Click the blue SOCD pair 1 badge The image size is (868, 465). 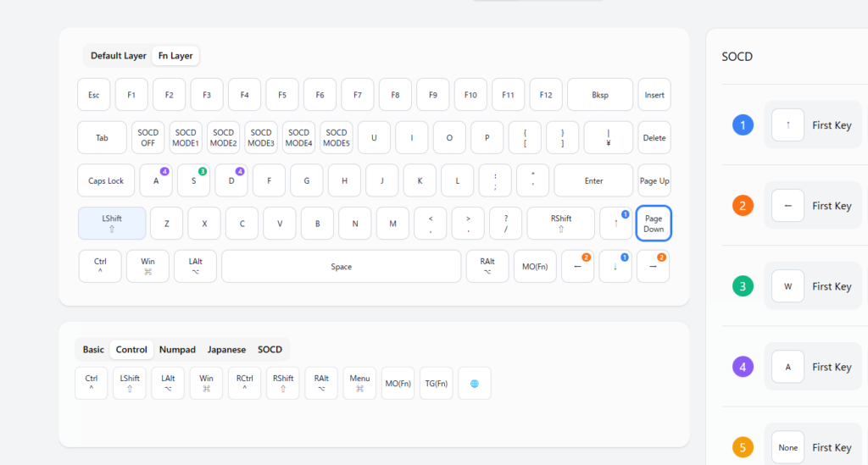pos(743,125)
